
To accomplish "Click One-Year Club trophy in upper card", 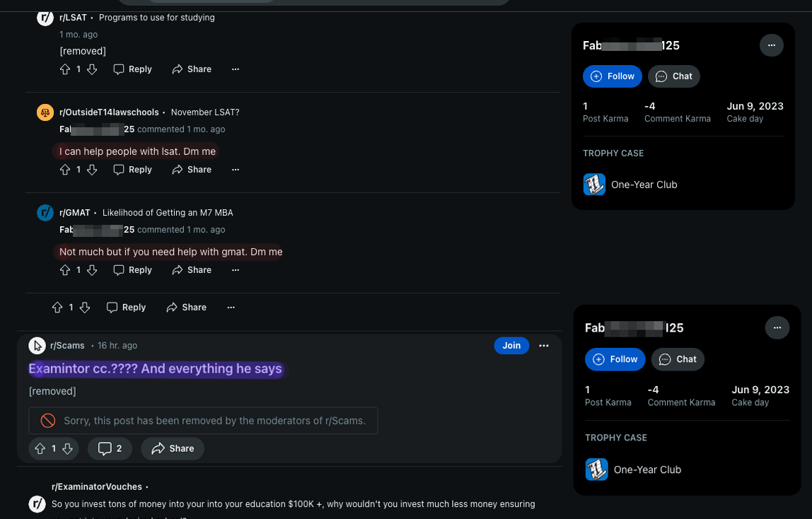I will (x=630, y=185).
